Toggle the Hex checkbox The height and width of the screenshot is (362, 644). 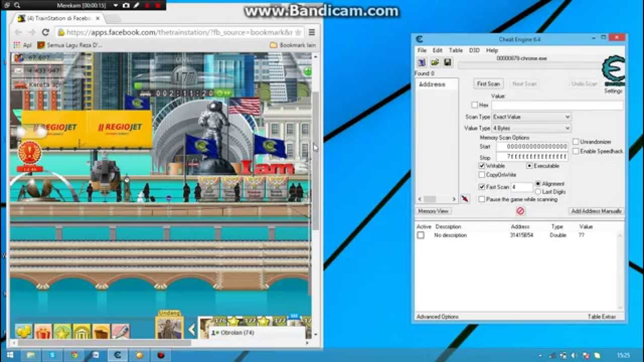click(x=474, y=105)
